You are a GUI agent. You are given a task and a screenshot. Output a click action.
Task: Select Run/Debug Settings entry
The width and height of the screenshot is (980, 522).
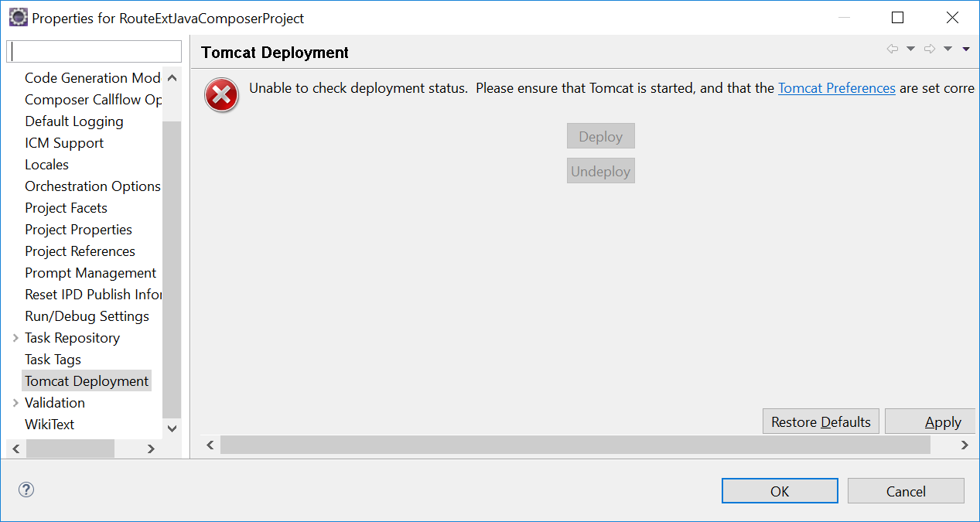click(87, 316)
